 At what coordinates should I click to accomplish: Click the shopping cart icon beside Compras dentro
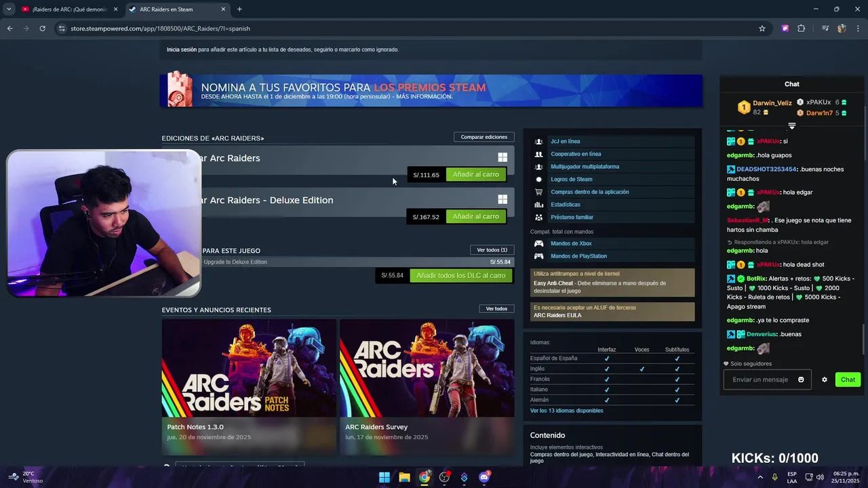(x=538, y=192)
